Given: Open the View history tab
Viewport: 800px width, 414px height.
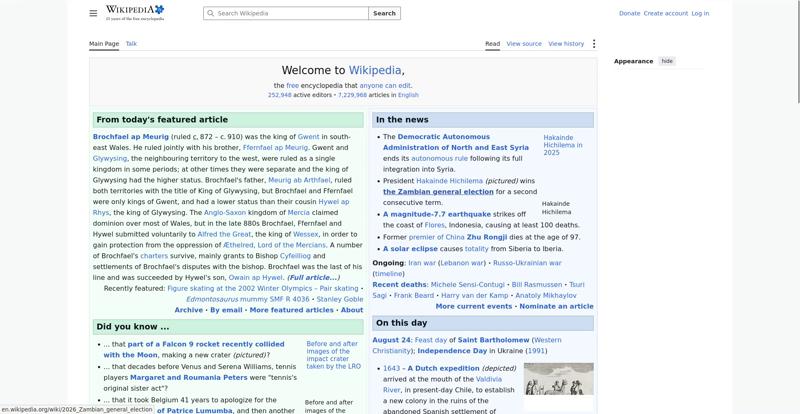Looking at the screenshot, I should coord(566,44).
